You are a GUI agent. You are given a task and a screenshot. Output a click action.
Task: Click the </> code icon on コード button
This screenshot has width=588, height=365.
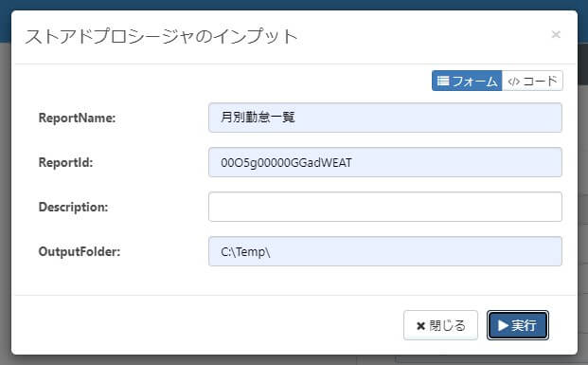click(513, 82)
